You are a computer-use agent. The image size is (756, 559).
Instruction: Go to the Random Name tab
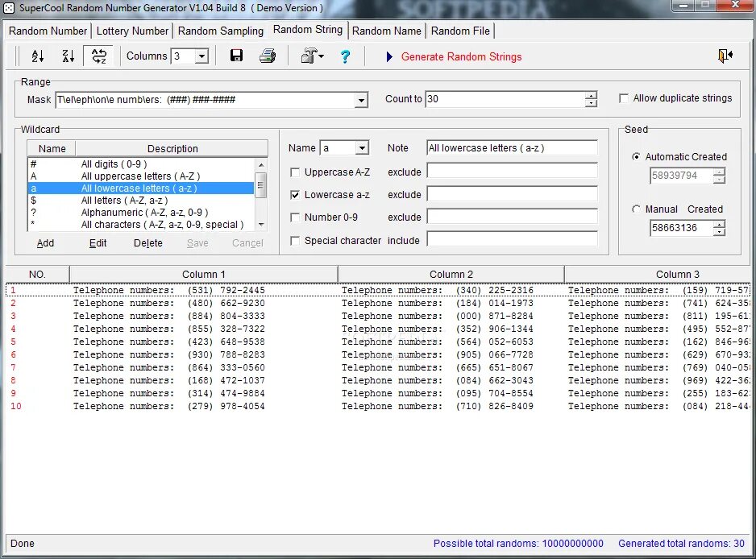coord(387,31)
